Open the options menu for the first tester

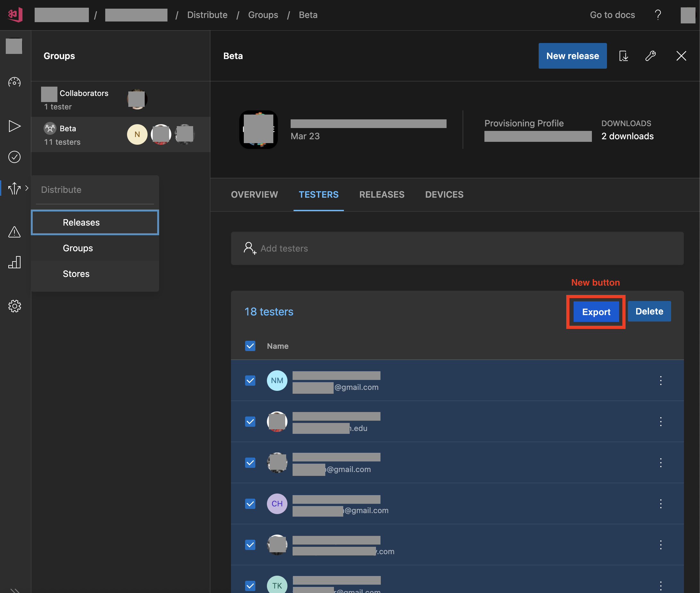click(661, 380)
